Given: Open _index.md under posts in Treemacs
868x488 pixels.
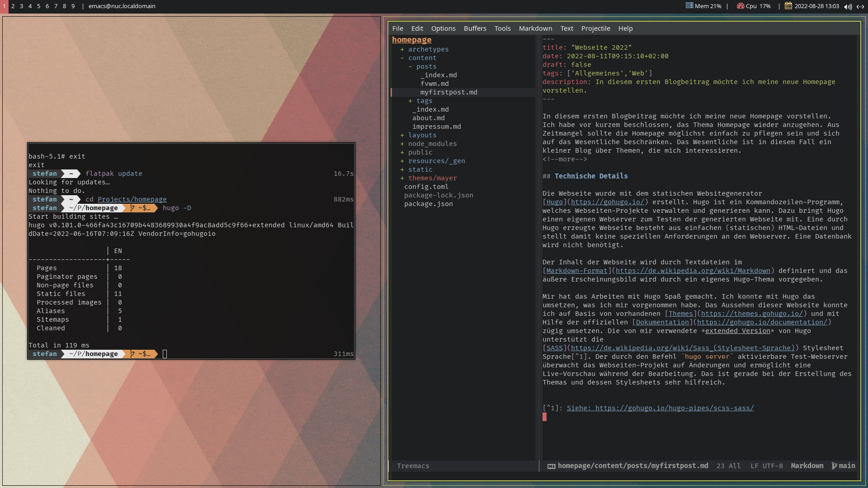Looking at the screenshot, I should coord(439,75).
